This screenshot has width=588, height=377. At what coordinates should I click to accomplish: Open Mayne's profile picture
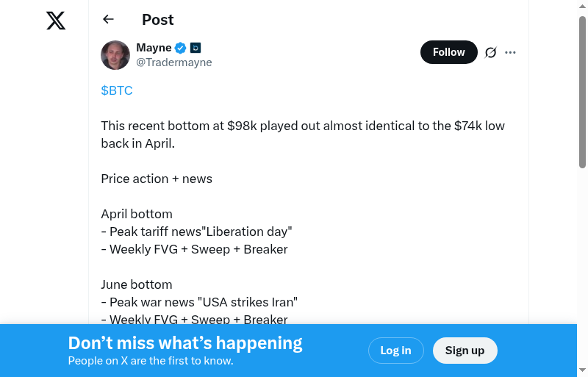click(x=115, y=55)
